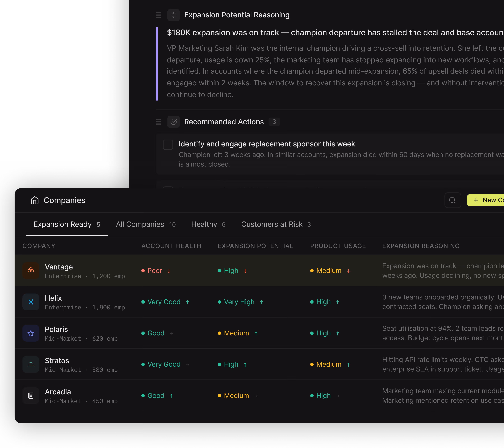Click drag handle beside Recommended Actions
Image resolution: width=504 pixels, height=448 pixels.
(x=158, y=122)
